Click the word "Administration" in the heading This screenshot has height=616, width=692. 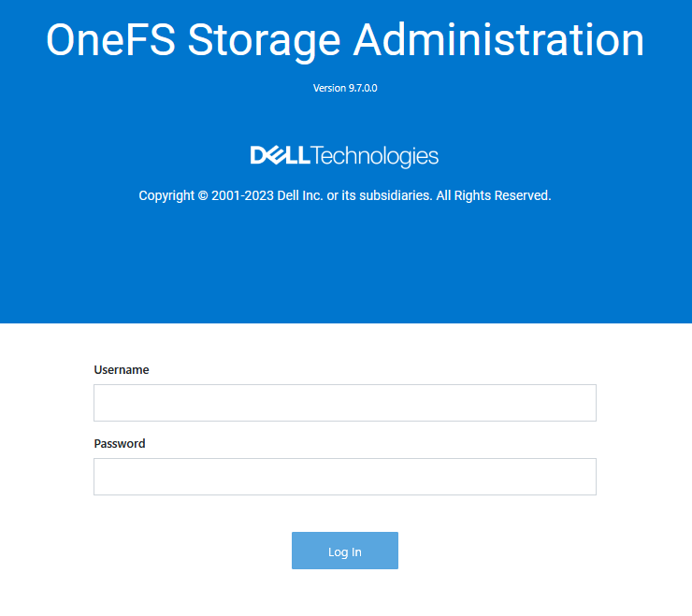pyautogui.click(x=499, y=41)
